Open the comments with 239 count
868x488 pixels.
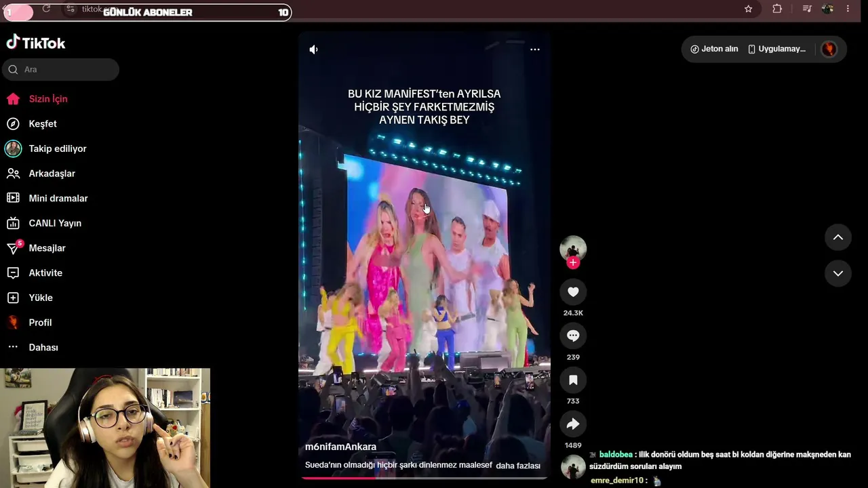(x=573, y=335)
